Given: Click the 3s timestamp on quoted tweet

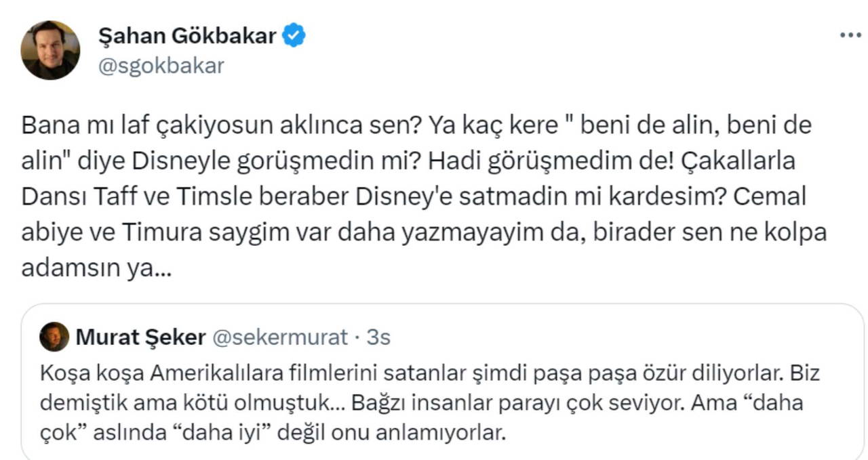Looking at the screenshot, I should click(378, 337).
